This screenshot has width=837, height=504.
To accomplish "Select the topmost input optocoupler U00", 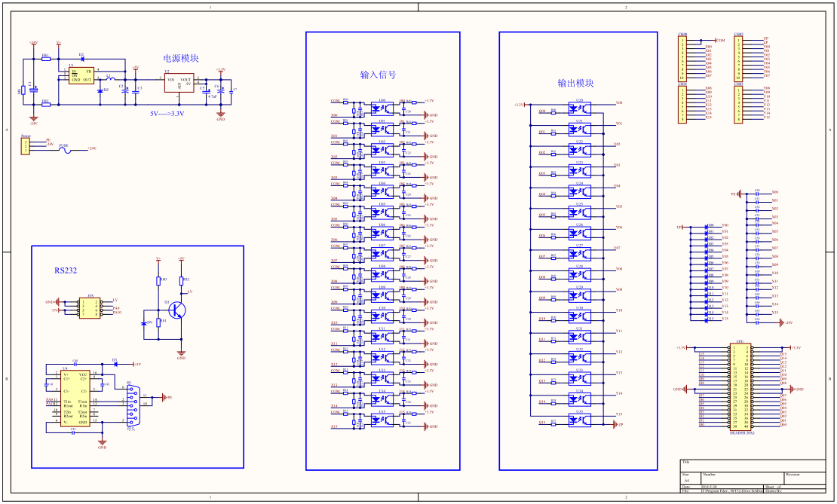I will coord(382,107).
